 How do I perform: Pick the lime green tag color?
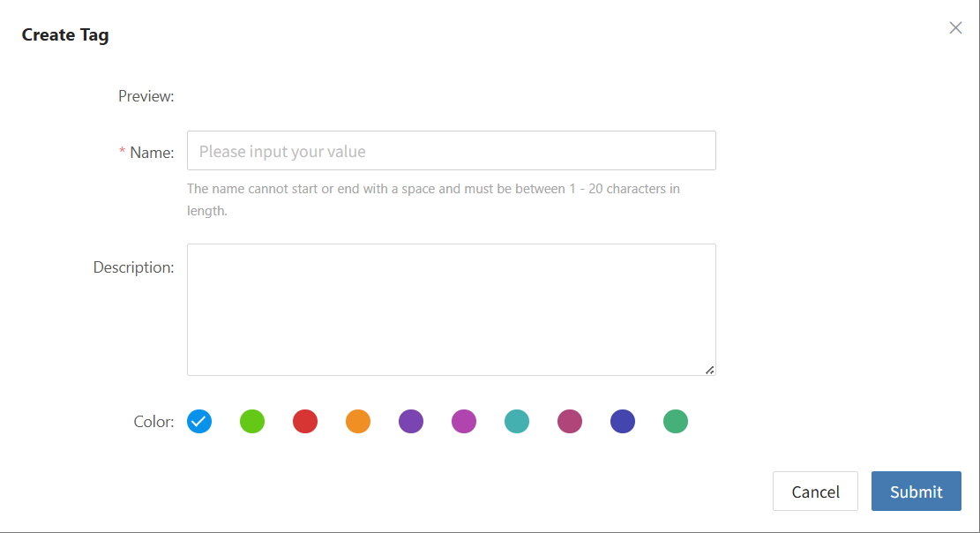(x=252, y=421)
